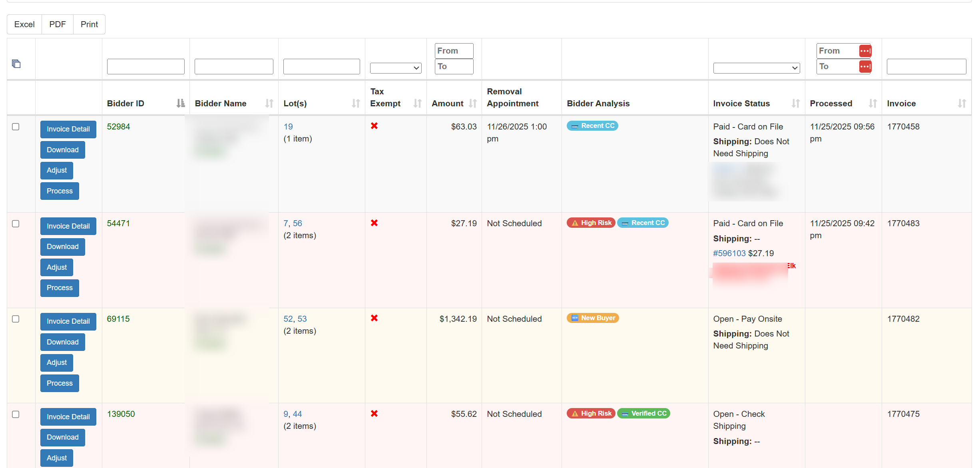Select the checkbox for bidder 54471 row
This screenshot has height=468, width=980.
(16, 224)
